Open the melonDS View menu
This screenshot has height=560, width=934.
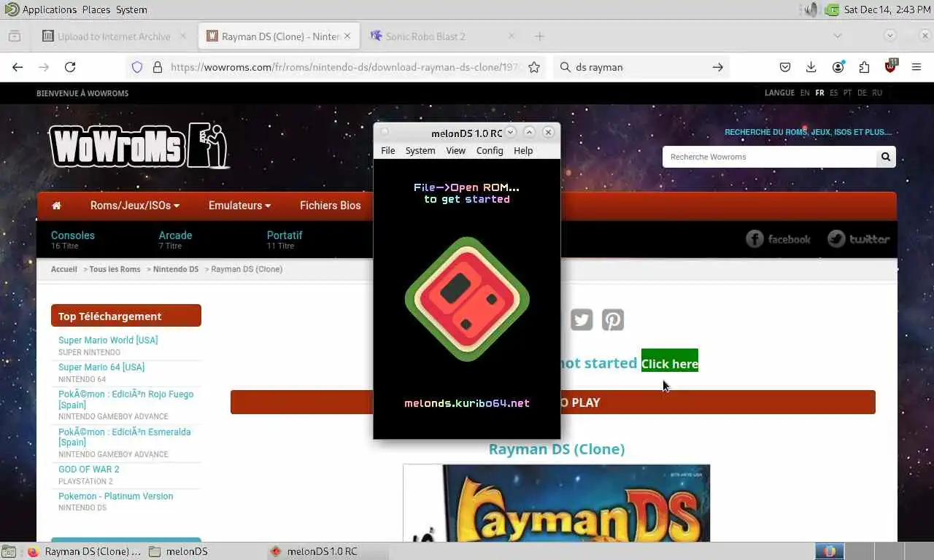tap(456, 151)
